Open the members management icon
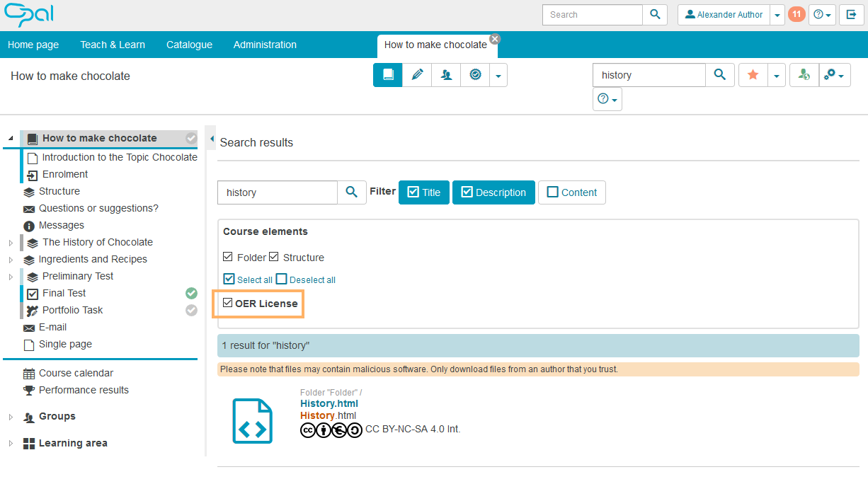The image size is (868, 484). 446,75
